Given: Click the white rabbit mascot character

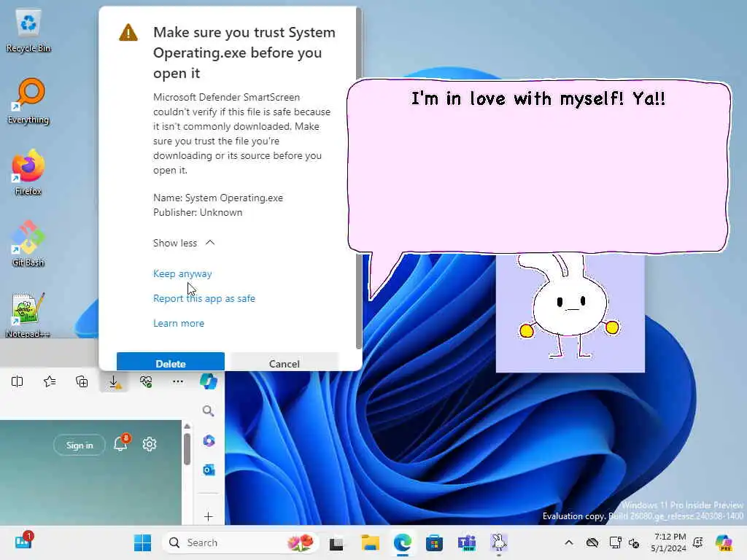Looking at the screenshot, I should (x=569, y=307).
